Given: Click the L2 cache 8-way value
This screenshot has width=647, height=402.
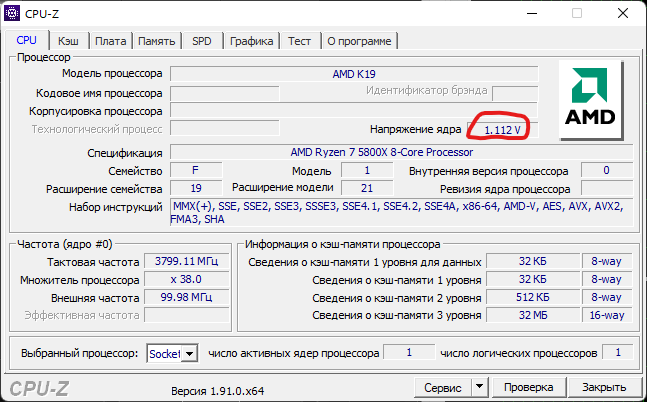Looking at the screenshot, I should tap(607, 298).
